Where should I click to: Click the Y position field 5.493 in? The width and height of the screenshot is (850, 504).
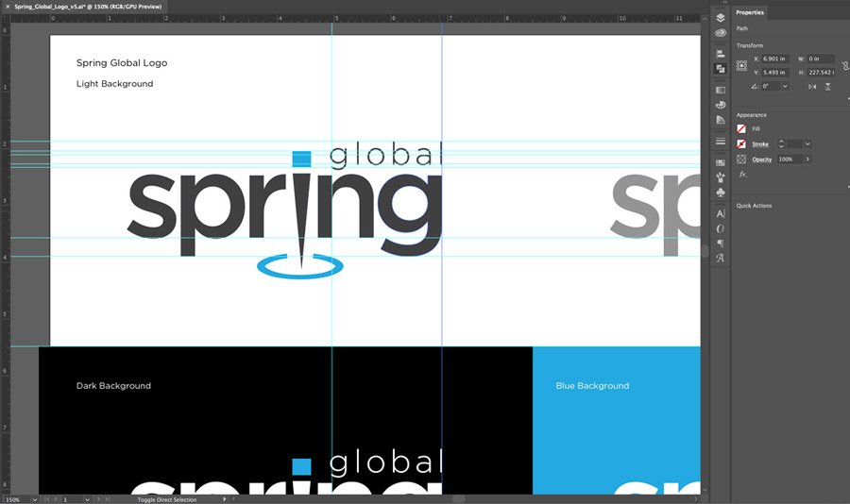775,72
